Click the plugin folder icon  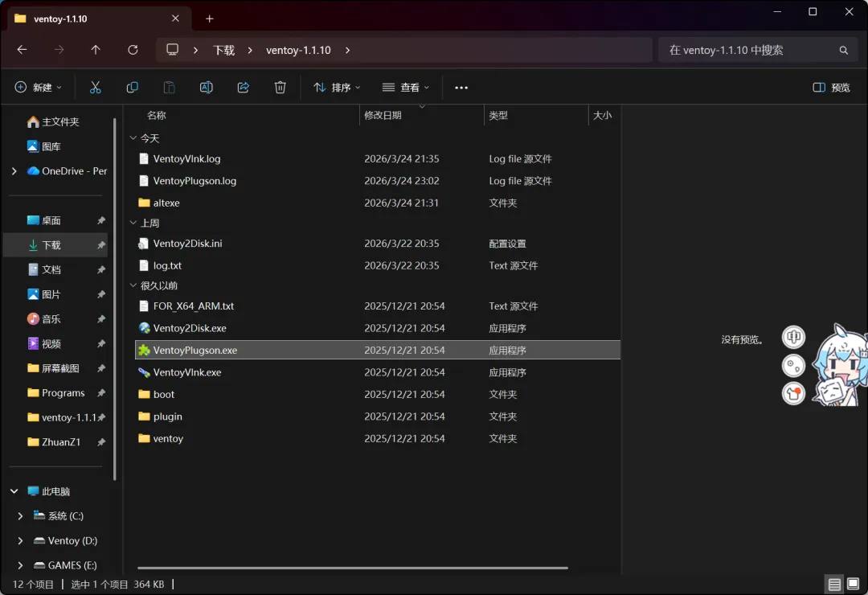pos(144,416)
